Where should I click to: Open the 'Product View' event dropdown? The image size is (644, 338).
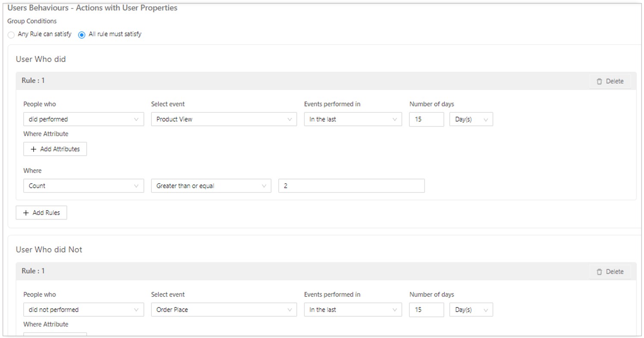pos(223,119)
